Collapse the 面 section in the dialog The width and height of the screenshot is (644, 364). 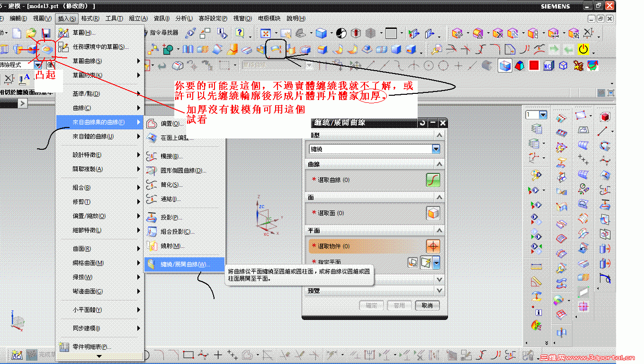(x=440, y=197)
